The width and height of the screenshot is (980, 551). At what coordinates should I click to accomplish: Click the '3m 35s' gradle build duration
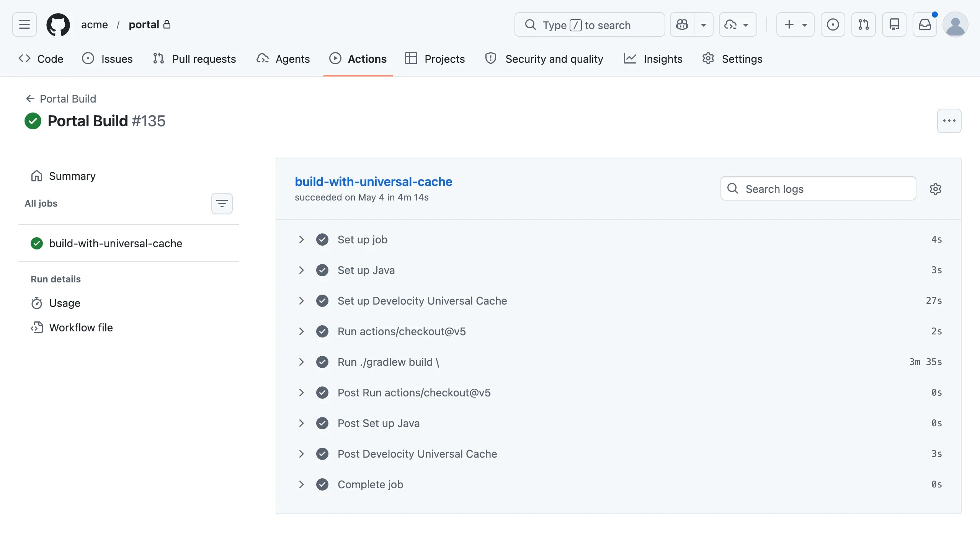coord(925,362)
